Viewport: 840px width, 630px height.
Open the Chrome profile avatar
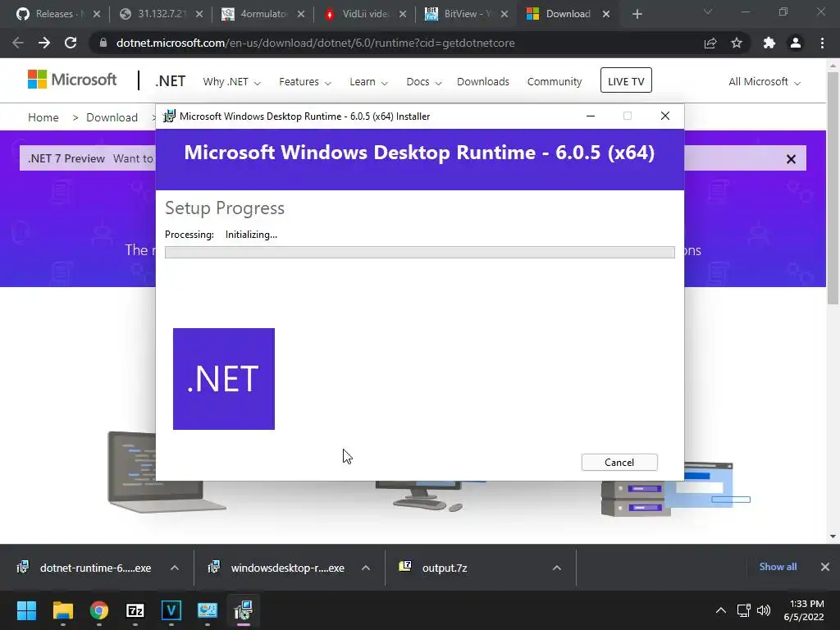796,43
